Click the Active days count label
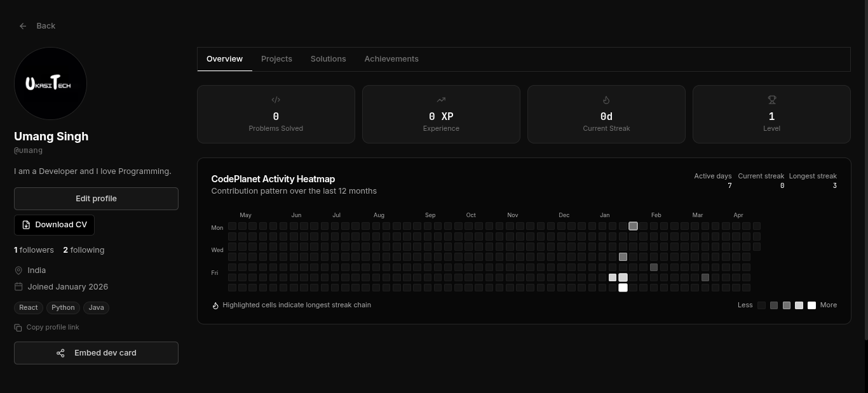 point(713,176)
